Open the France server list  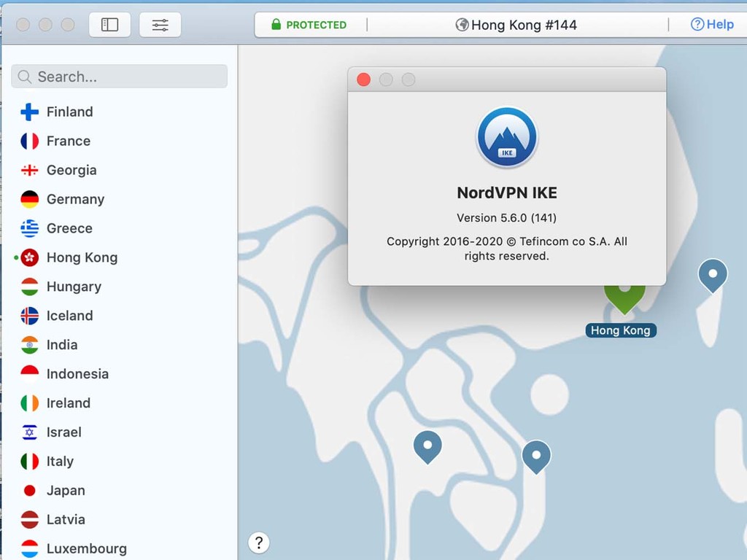coord(68,141)
